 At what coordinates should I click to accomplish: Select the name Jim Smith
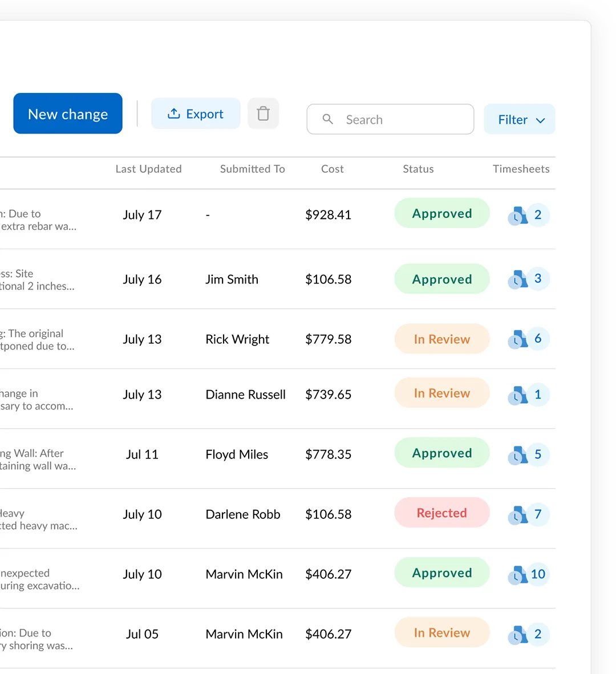(232, 279)
